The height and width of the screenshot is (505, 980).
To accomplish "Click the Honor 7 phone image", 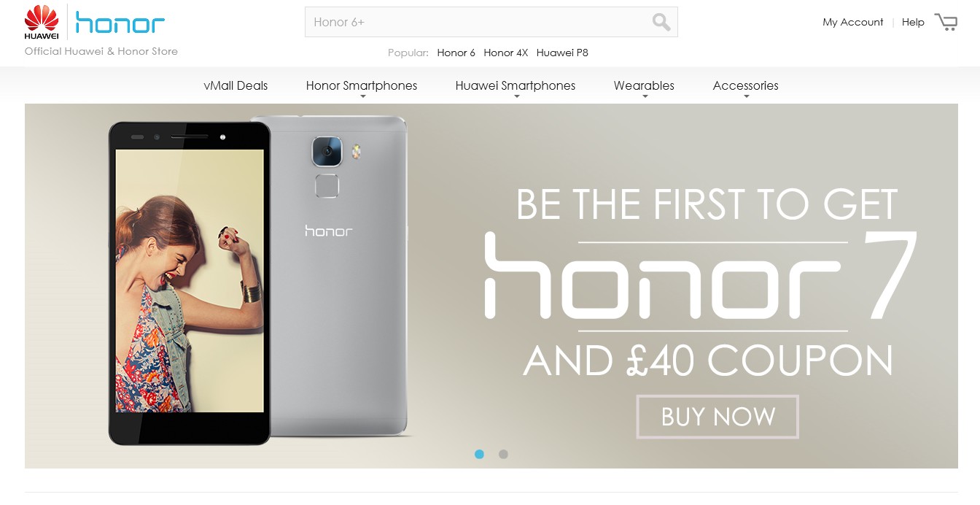I will coord(259,280).
